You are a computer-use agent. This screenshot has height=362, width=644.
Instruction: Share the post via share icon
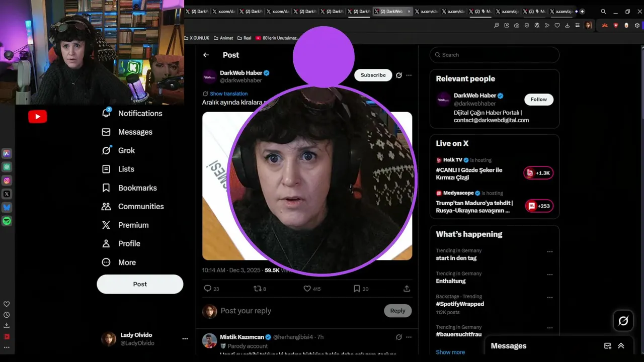pos(407,289)
